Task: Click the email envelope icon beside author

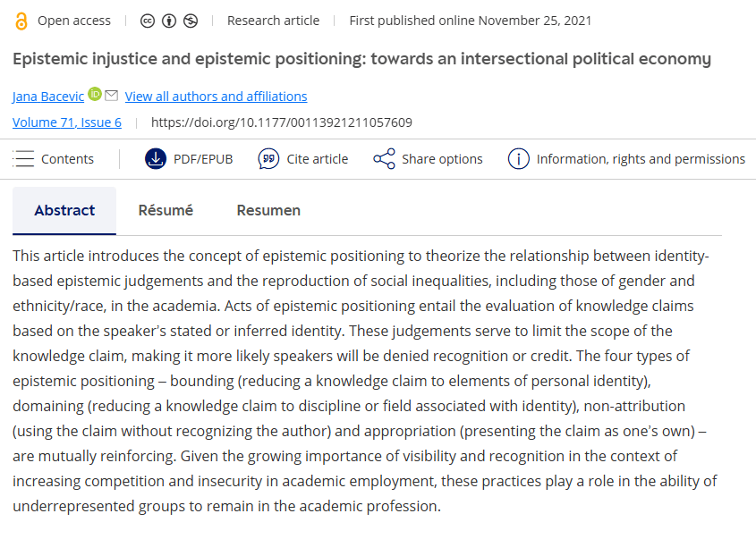Action: tap(111, 96)
